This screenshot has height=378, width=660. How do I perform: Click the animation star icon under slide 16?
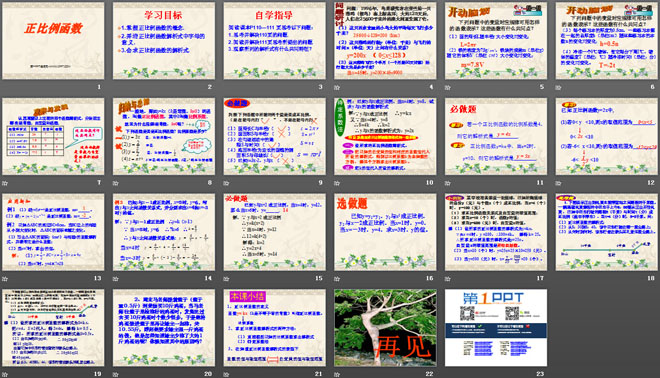coord(337,279)
